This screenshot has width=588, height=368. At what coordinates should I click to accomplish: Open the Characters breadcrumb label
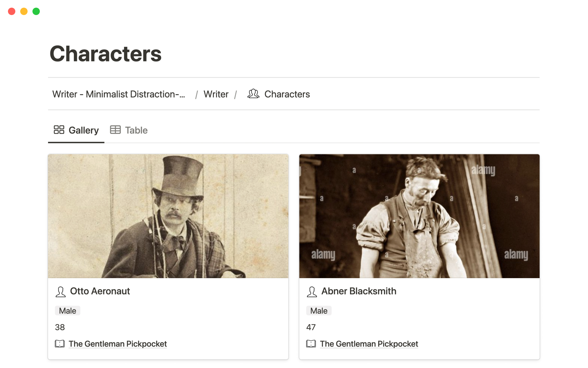[x=287, y=94]
